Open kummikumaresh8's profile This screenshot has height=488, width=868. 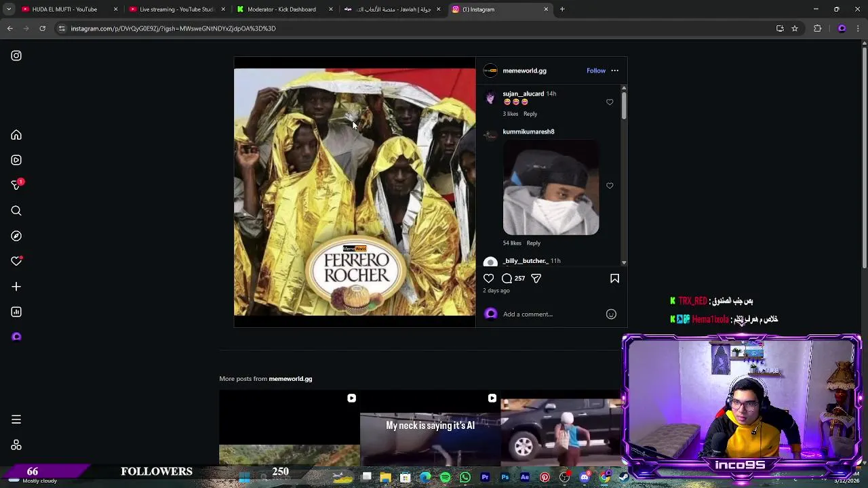click(528, 131)
